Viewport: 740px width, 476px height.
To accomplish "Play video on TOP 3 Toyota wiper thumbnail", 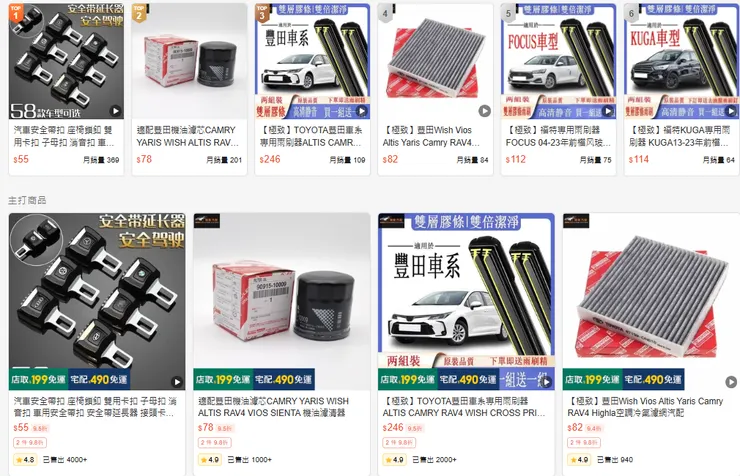I will [362, 111].
